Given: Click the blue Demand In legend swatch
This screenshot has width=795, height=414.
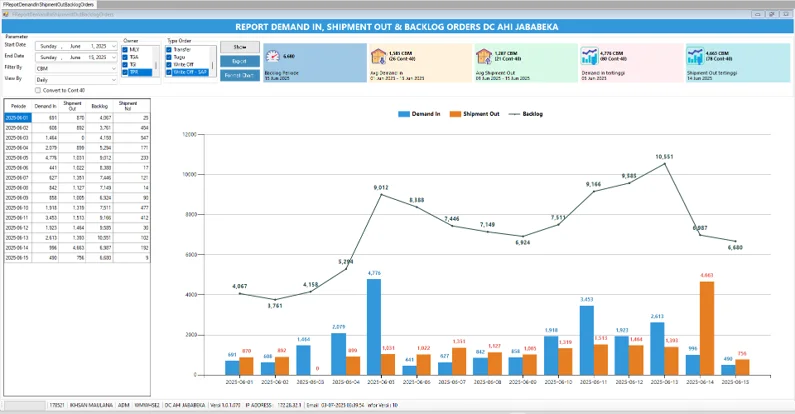Looking at the screenshot, I should tap(403, 115).
